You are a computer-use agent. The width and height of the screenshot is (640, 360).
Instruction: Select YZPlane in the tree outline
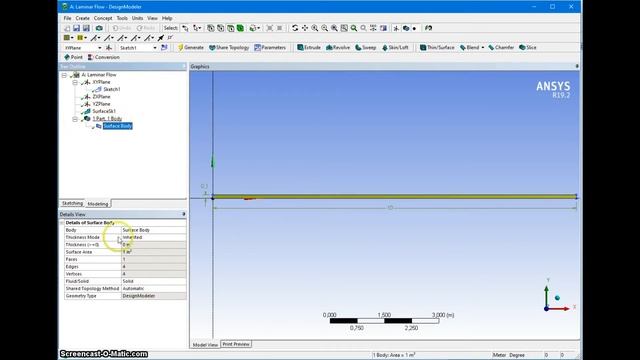click(x=101, y=104)
